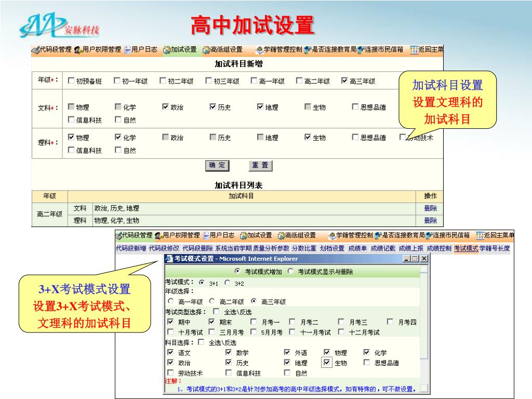Uncheck 外语 in the 科目选择 list
The height and width of the screenshot is (399, 532).
point(287,352)
